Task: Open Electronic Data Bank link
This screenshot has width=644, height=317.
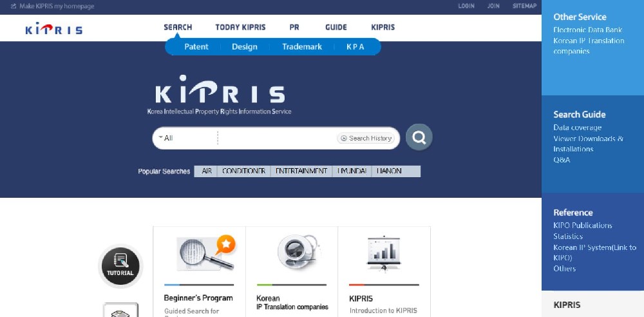Action: [587, 30]
